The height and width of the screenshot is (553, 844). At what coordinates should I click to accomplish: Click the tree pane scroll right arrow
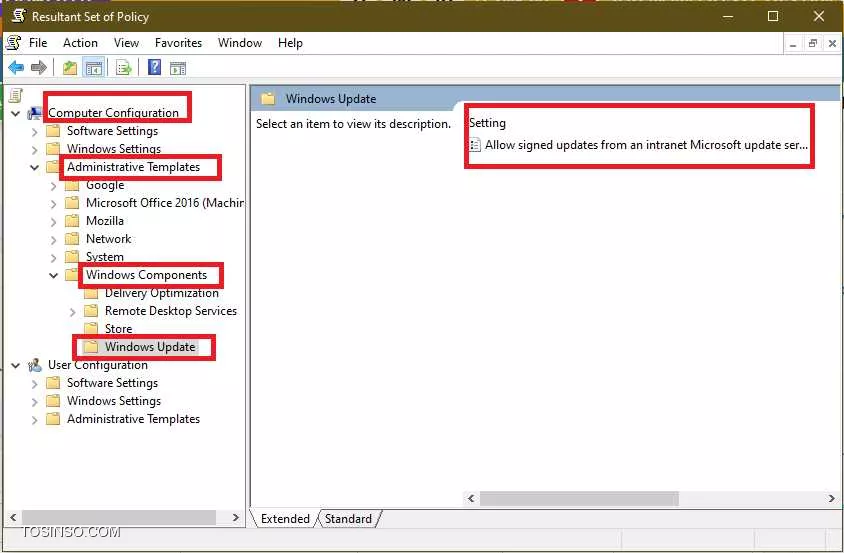235,517
